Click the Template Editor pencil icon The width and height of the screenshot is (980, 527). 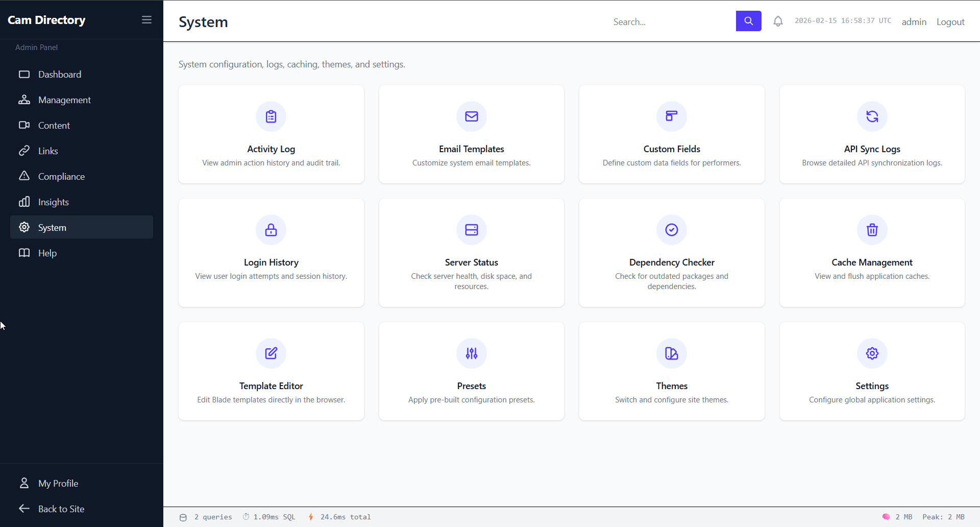pos(271,353)
